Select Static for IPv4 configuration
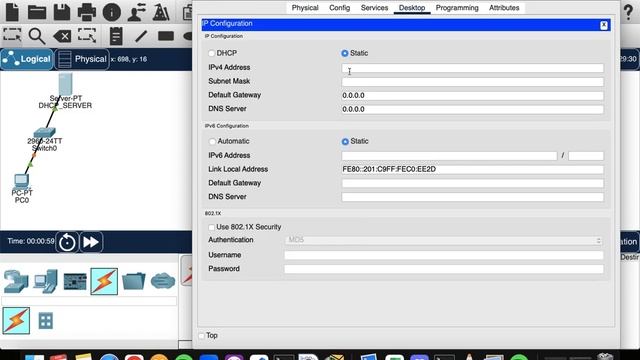 tap(345, 53)
